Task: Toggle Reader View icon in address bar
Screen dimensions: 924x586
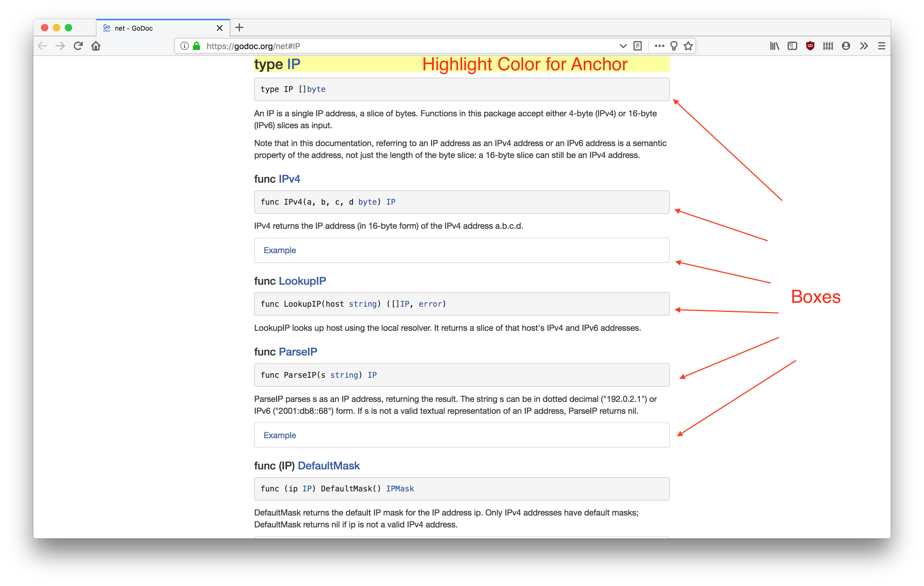Action: pyautogui.click(x=638, y=46)
